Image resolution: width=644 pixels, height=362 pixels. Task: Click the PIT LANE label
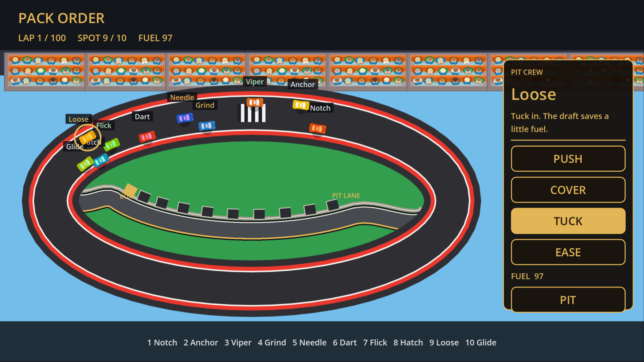click(346, 195)
